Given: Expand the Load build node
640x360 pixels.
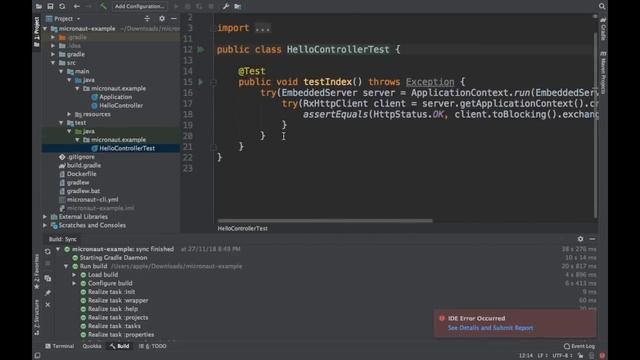Looking at the screenshot, I should pos(74,275).
